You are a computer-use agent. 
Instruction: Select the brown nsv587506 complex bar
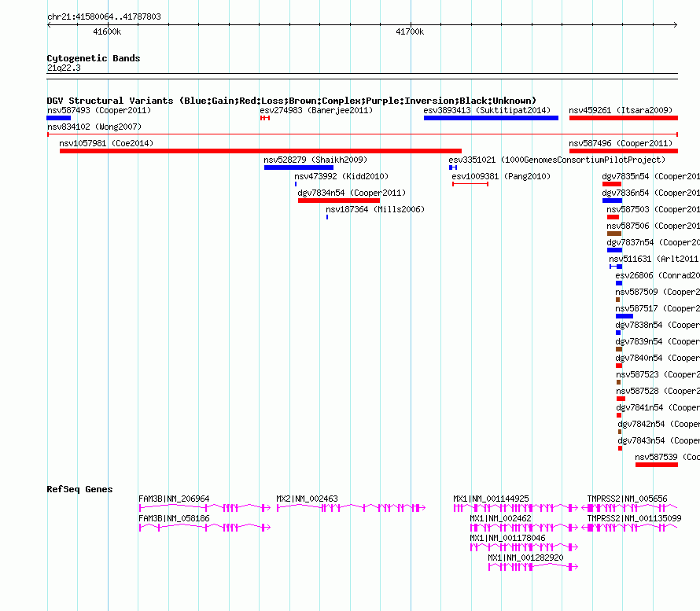coord(614,234)
